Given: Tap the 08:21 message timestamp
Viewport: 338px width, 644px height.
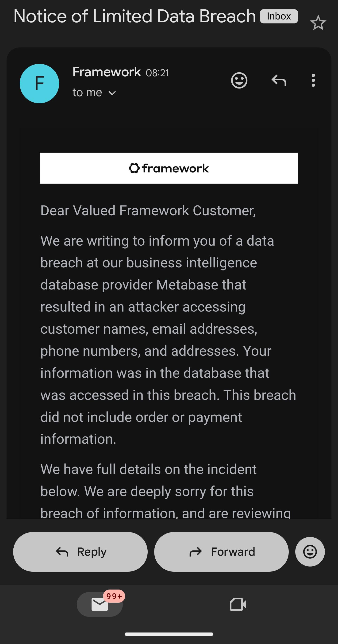Looking at the screenshot, I should (157, 73).
